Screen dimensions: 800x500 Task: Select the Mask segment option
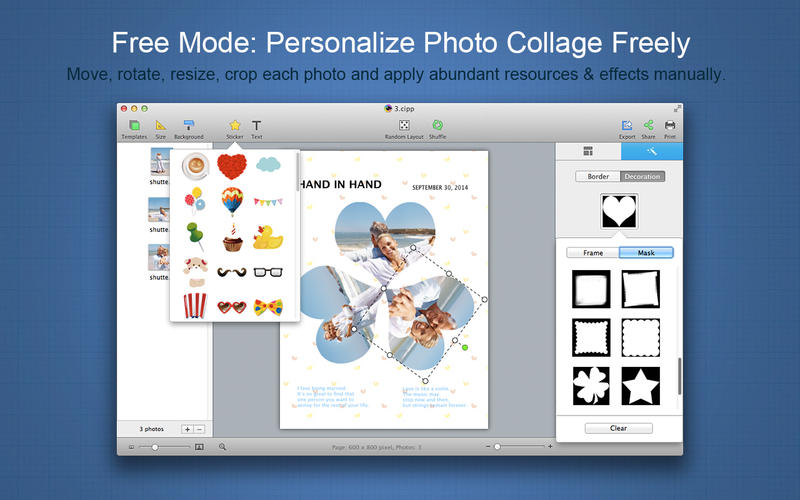click(645, 253)
